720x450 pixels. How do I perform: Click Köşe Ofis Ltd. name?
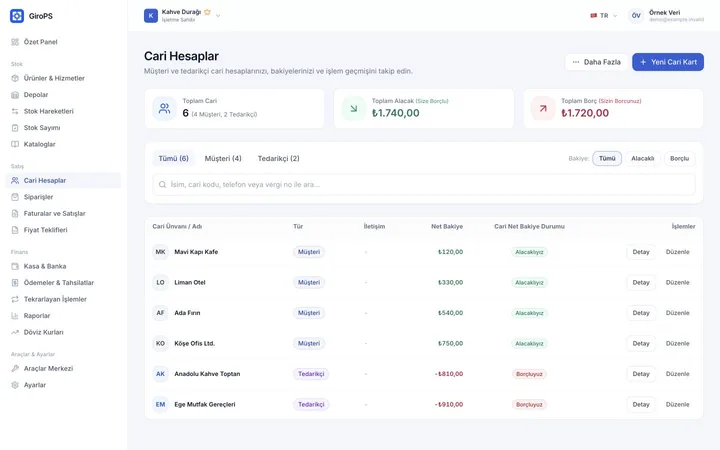pyautogui.click(x=194, y=343)
